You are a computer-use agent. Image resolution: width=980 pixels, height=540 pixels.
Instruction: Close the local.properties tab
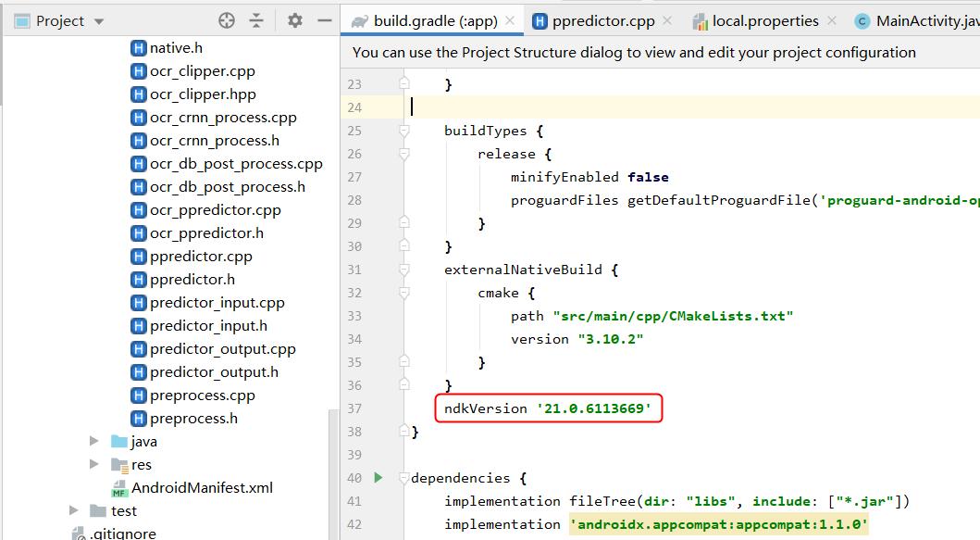832,20
